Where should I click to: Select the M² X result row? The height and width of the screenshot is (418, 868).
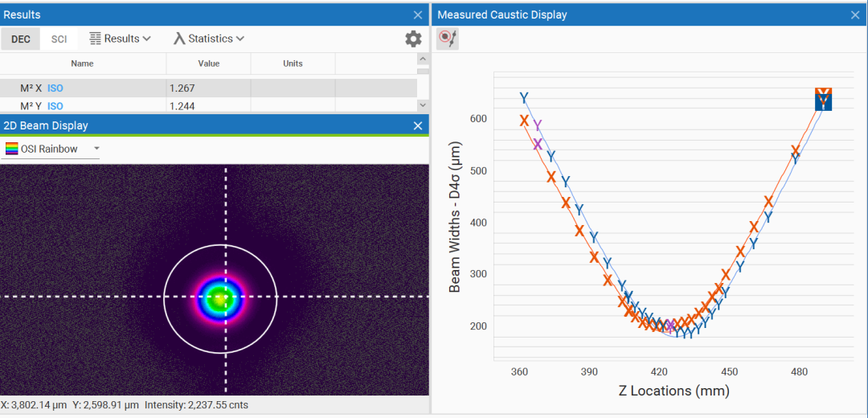click(x=209, y=88)
